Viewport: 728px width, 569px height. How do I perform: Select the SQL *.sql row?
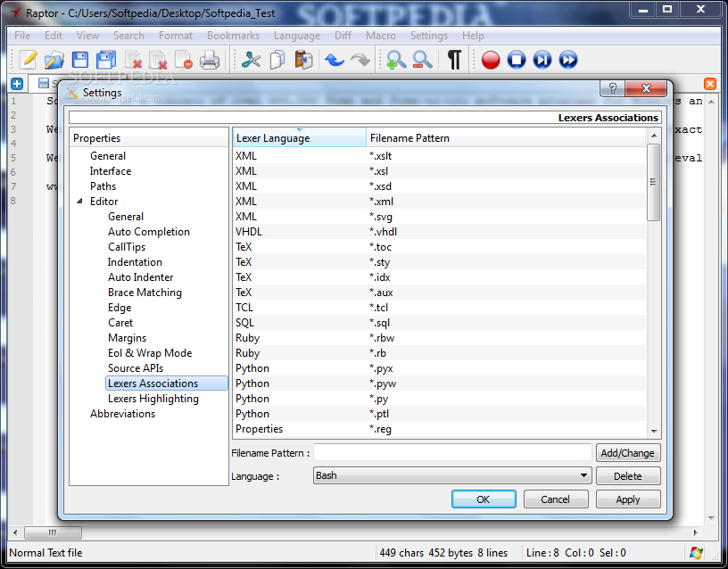[x=439, y=323]
